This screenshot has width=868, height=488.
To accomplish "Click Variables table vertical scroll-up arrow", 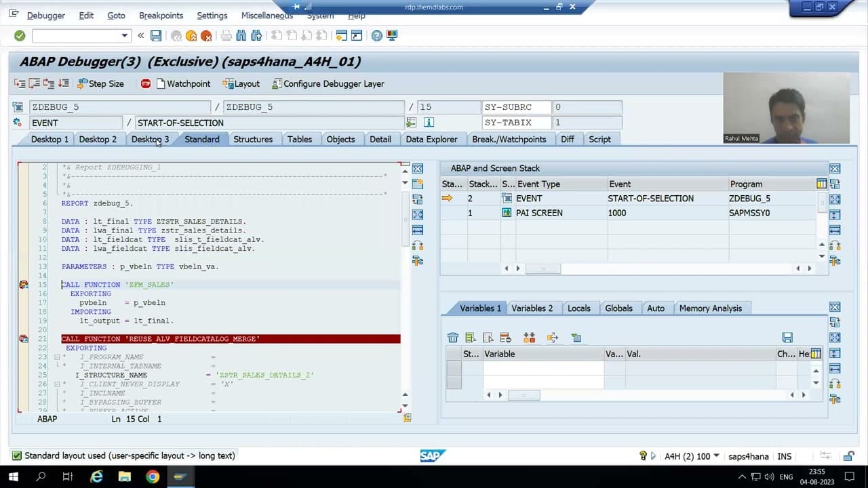I will (x=816, y=371).
